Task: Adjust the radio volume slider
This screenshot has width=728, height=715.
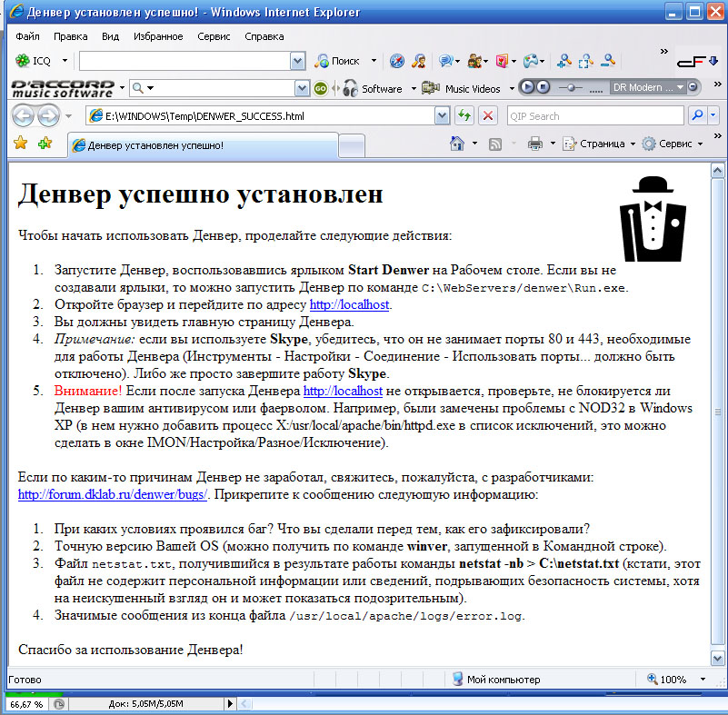Action: [x=571, y=88]
